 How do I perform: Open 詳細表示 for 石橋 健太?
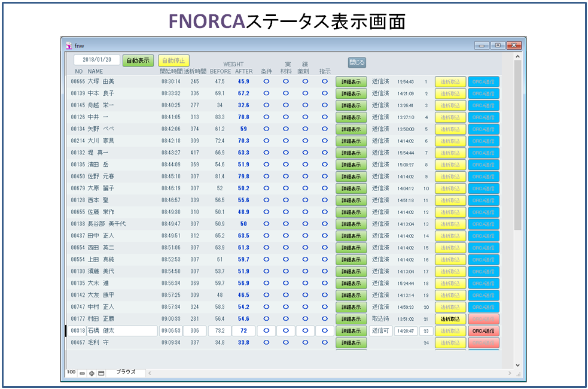351,331
